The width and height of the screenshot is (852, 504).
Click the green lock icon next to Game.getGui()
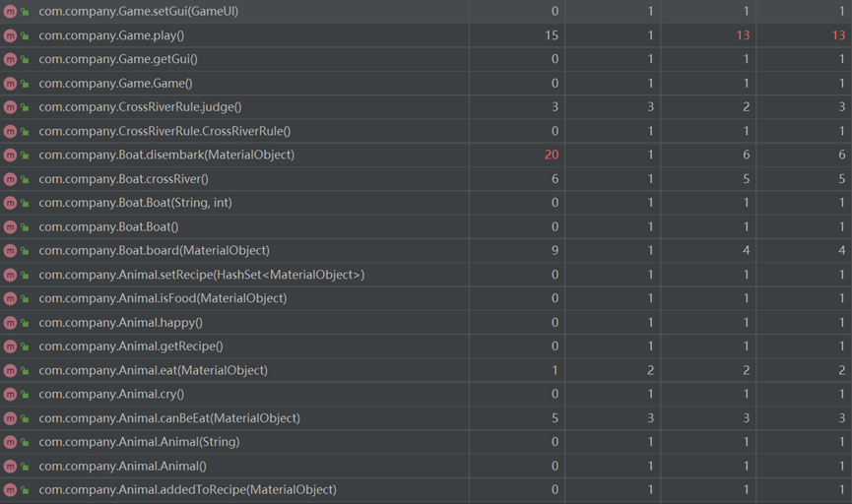[25, 60]
